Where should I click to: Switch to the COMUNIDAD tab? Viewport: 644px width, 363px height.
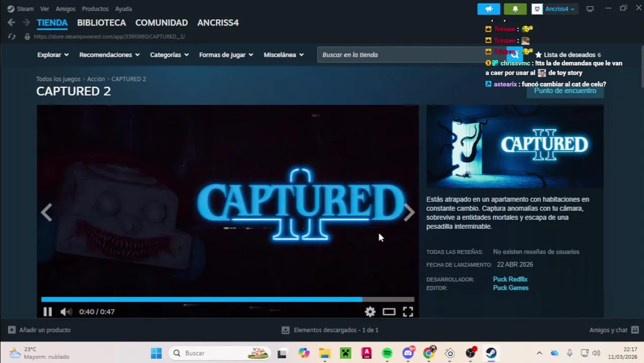pos(161,23)
